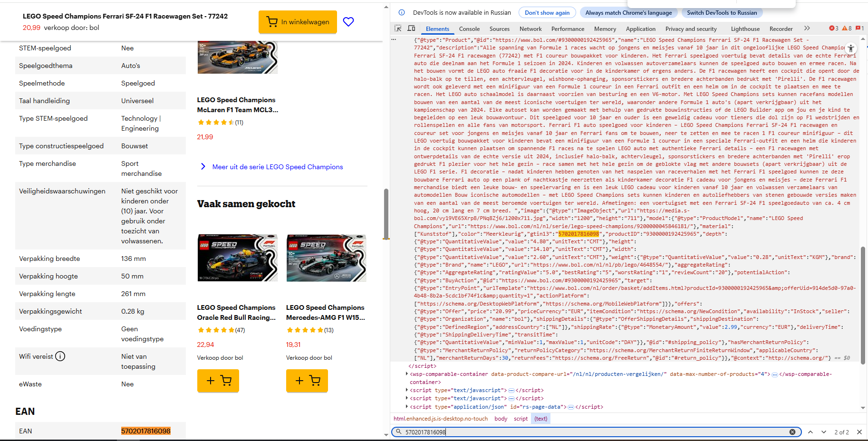The width and height of the screenshot is (868, 441).
Task: Click the Mercedes-AMG F1 W15 set image
Action: [326, 258]
